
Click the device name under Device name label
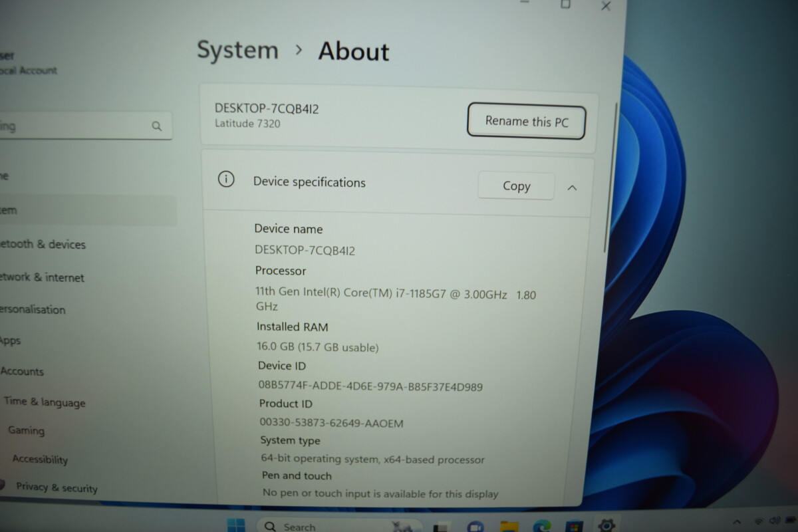click(305, 250)
